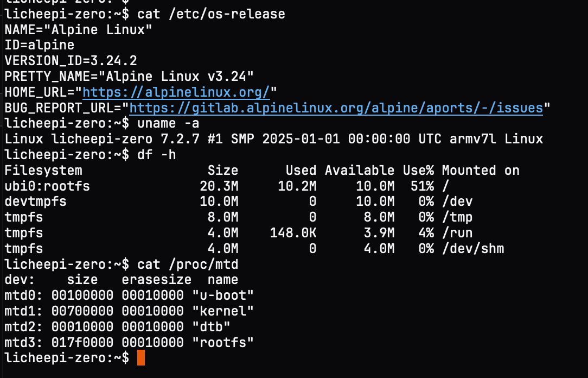588x378 pixels.
Task: Click the "kernel" partition name
Action: coord(223,311)
